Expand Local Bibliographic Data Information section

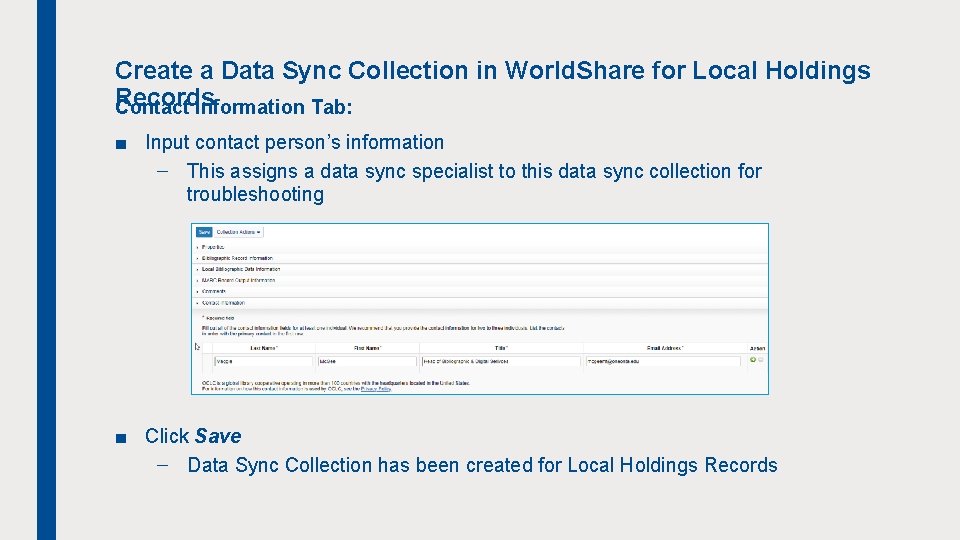tap(241, 269)
